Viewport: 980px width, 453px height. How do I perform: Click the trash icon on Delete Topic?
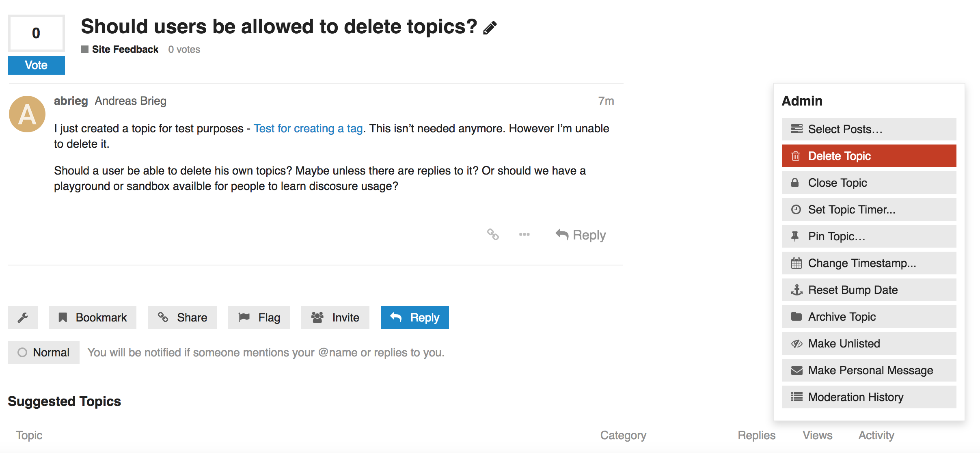pyautogui.click(x=796, y=156)
